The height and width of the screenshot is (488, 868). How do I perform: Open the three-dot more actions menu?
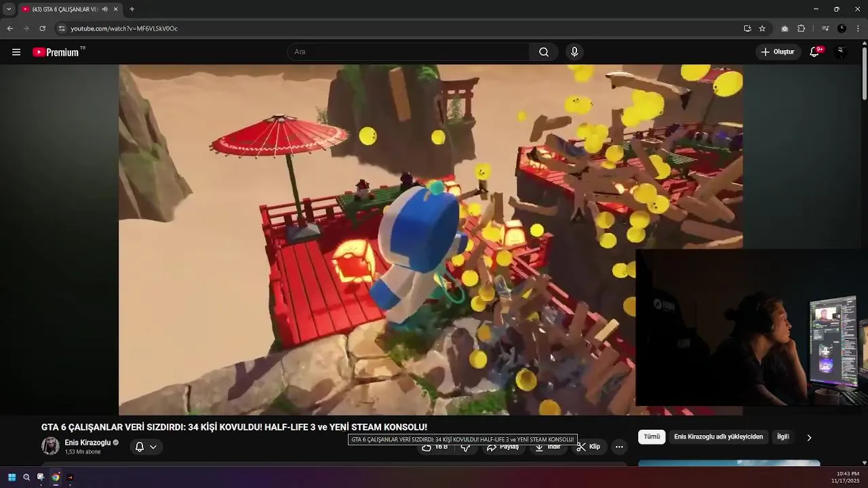click(619, 447)
